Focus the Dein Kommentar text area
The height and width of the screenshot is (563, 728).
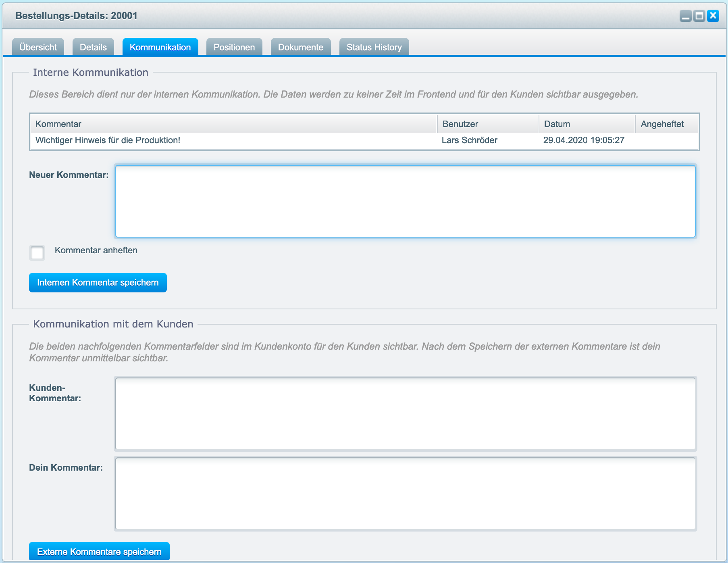[x=406, y=494]
